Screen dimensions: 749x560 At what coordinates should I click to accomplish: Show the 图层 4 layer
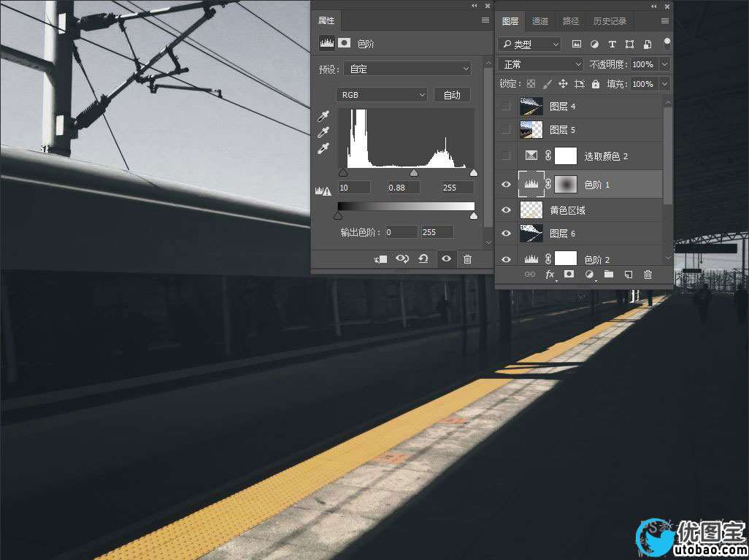pyautogui.click(x=506, y=106)
